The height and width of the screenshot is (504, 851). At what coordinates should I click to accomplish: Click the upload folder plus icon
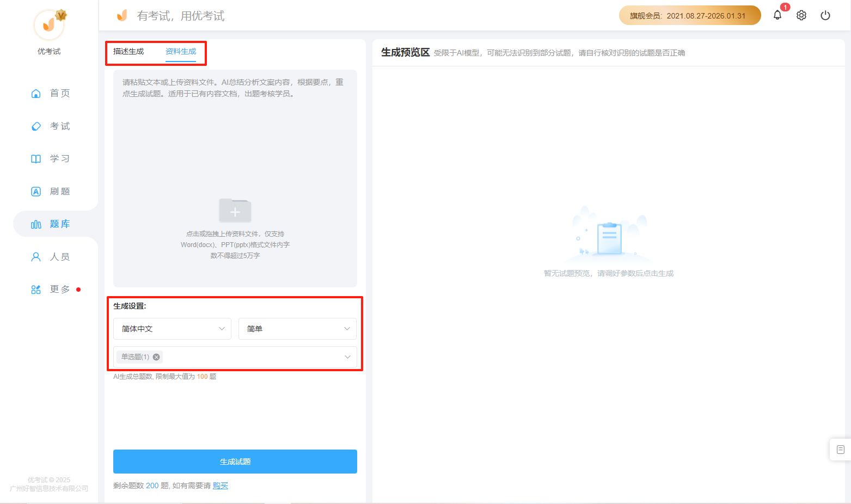[235, 211]
